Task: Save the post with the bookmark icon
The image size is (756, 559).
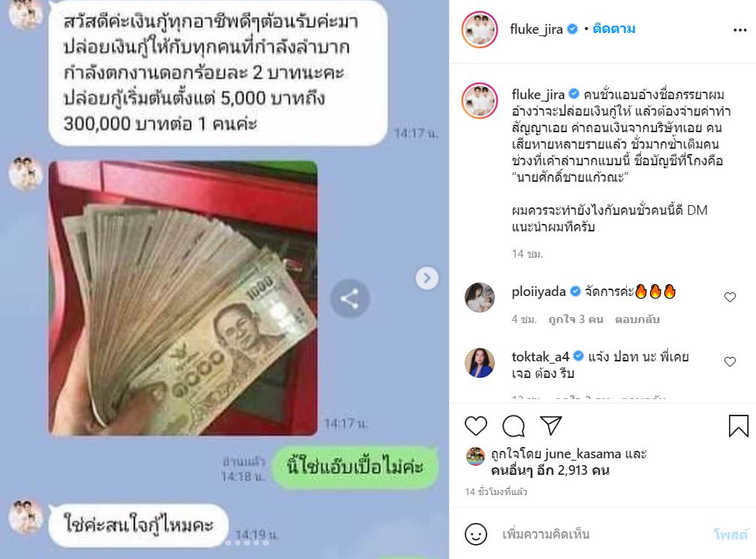Action: click(x=738, y=426)
